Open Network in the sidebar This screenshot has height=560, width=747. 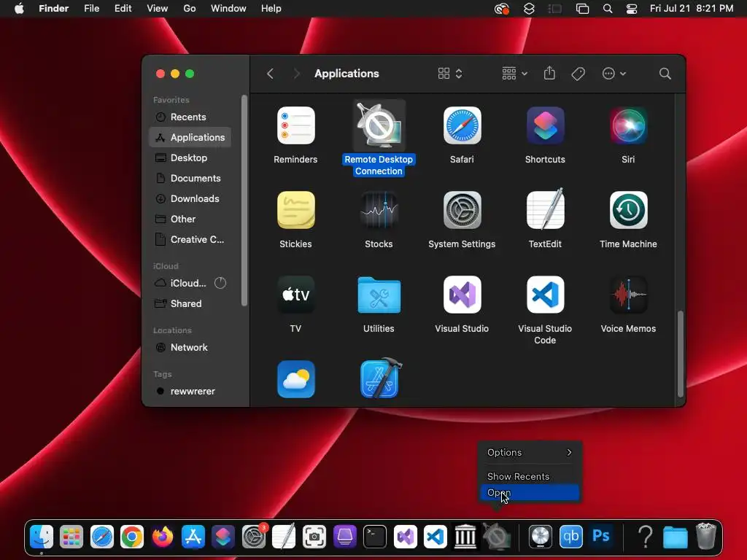[x=190, y=348]
